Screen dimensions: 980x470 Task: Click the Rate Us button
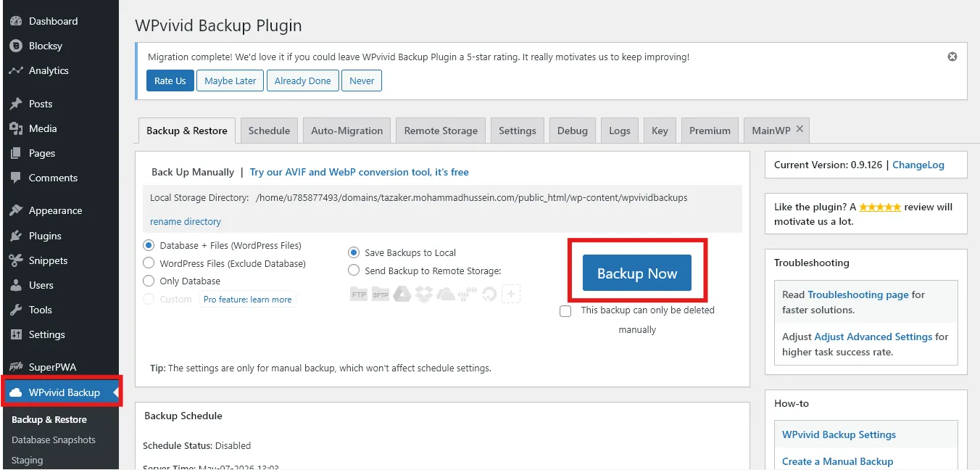pos(170,81)
